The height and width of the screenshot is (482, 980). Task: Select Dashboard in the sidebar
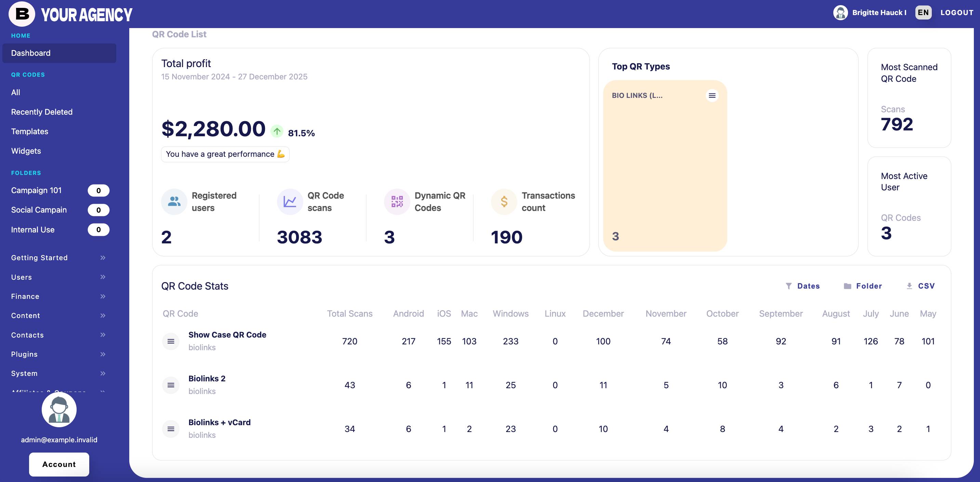click(x=30, y=53)
